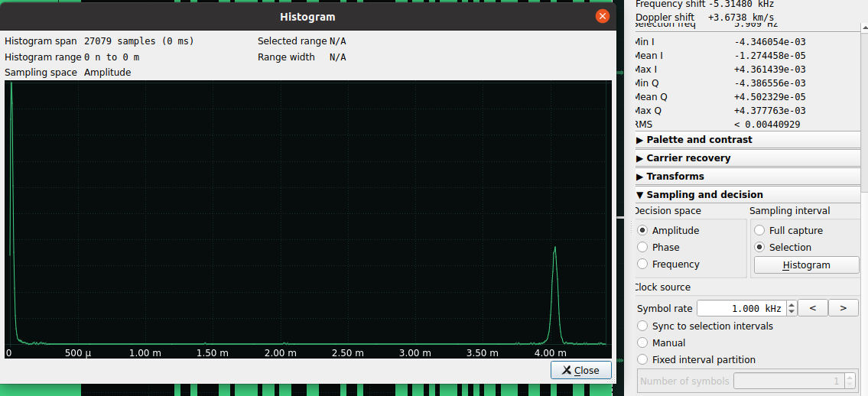Click the Histogram button
This screenshot has width=868, height=396.
tap(806, 265)
